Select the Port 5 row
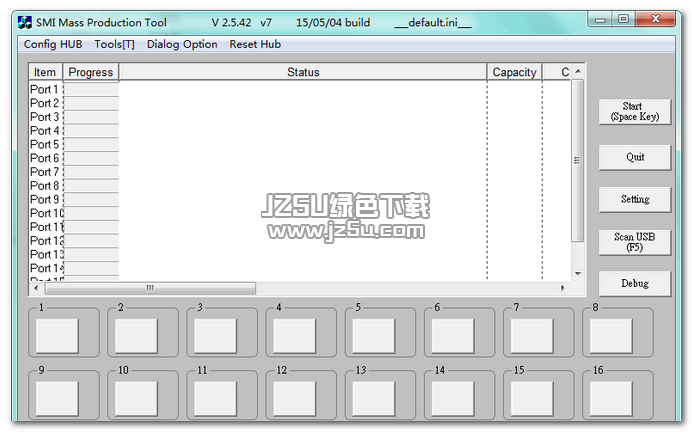The height and width of the screenshot is (432, 692). tap(300, 144)
